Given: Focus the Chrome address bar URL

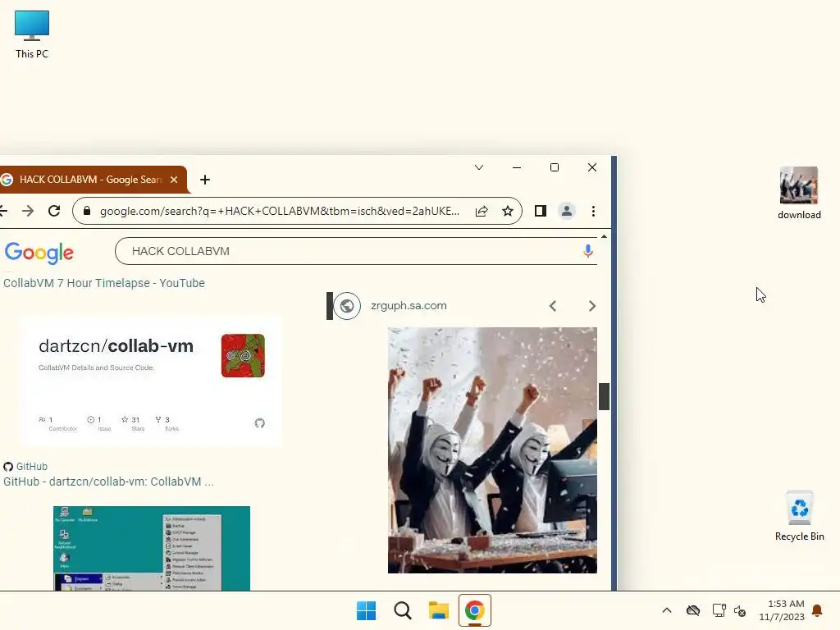Looking at the screenshot, I should coord(279,211).
